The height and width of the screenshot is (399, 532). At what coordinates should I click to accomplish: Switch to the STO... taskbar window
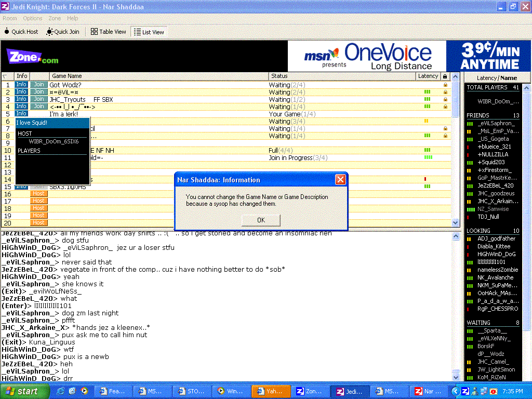tap(192, 391)
